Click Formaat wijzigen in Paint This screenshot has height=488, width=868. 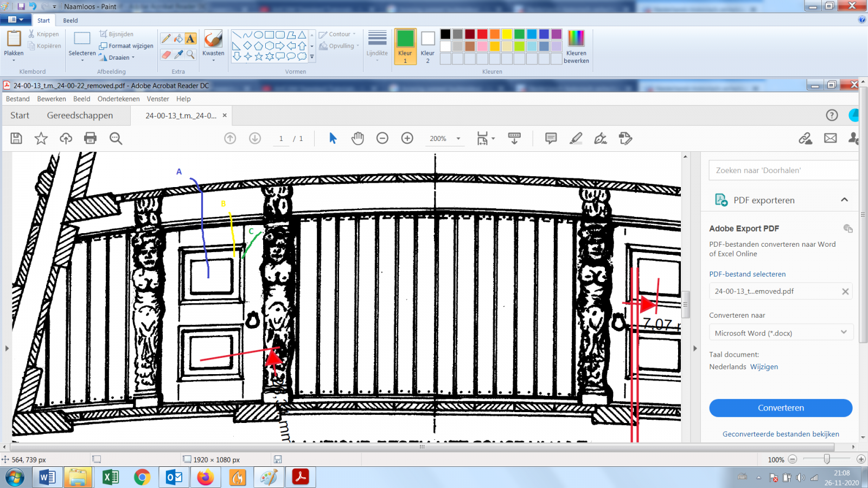pyautogui.click(x=126, y=46)
